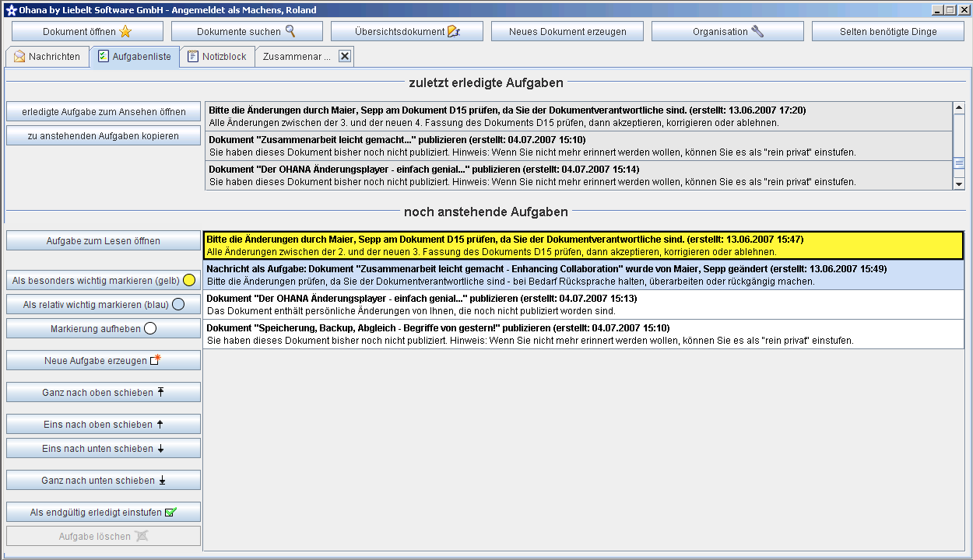This screenshot has height=560, width=973.
Task: Select the yellow highlighted D15 task
Action: point(583,245)
